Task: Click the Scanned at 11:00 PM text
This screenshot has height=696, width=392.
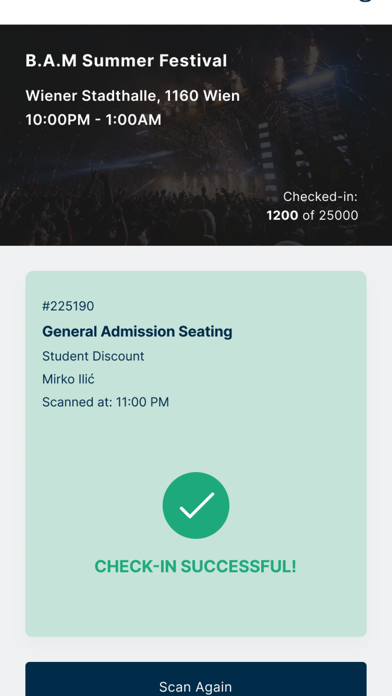Action: pyautogui.click(x=106, y=402)
